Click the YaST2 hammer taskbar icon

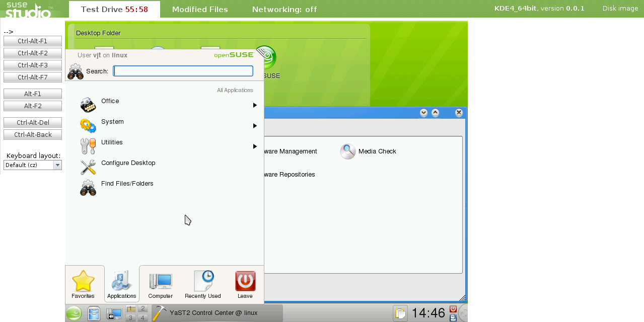[159, 313]
